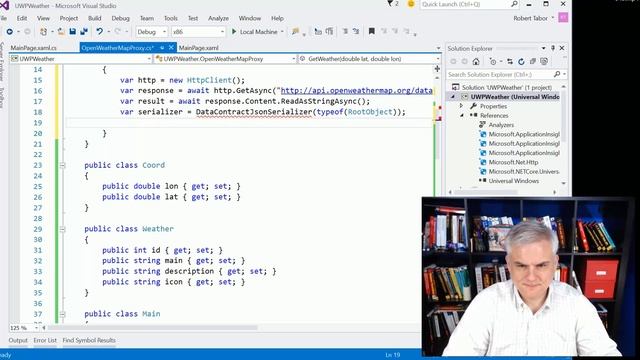Open the Local Machine target dropdown arrow
The height and width of the screenshot is (360, 640).
282,31
